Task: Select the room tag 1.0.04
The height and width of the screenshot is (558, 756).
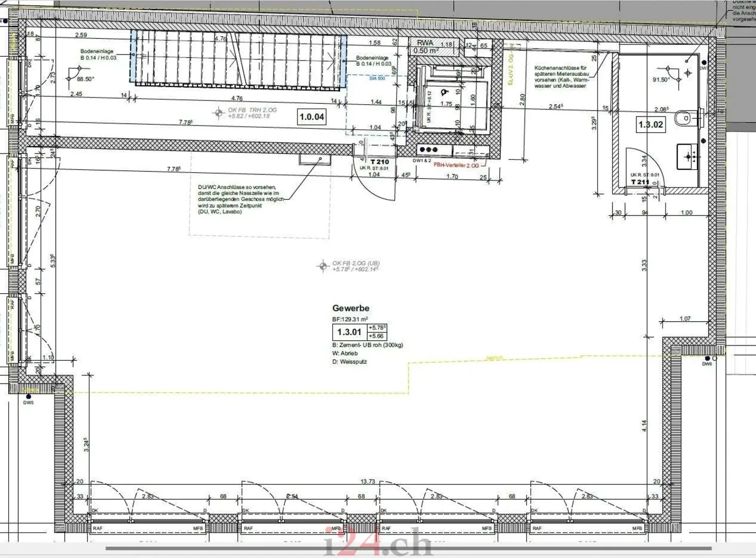Action: pyautogui.click(x=312, y=117)
